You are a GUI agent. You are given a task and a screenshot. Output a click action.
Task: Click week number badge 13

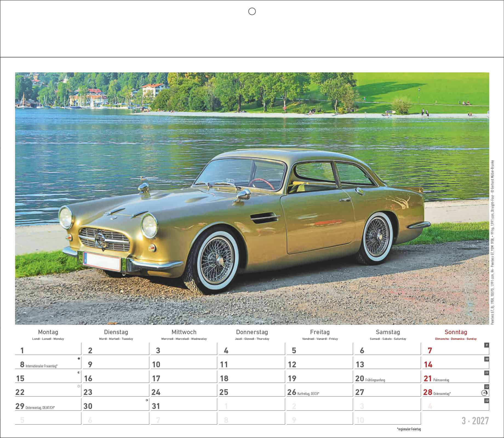(486, 401)
